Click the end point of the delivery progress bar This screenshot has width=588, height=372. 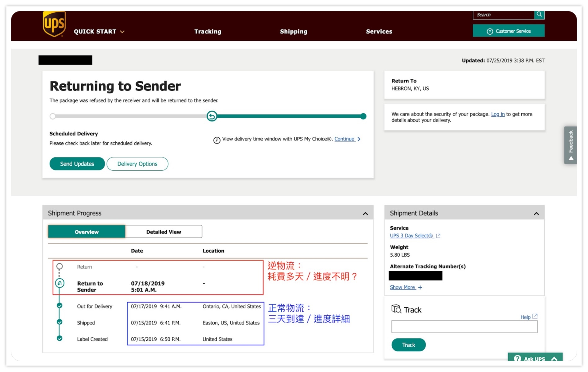click(363, 116)
